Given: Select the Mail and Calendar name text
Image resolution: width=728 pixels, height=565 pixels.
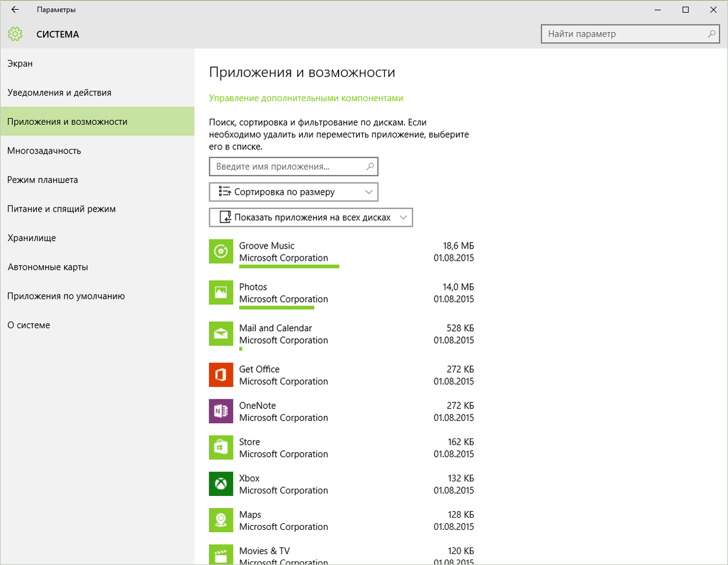Looking at the screenshot, I should (x=275, y=328).
